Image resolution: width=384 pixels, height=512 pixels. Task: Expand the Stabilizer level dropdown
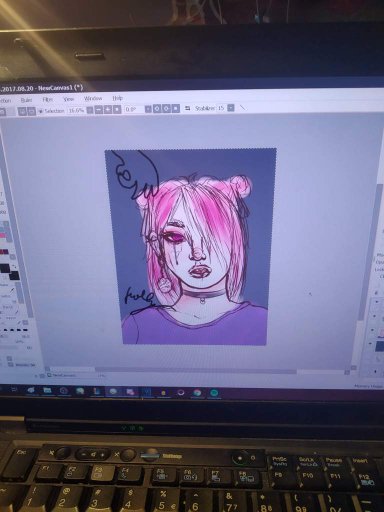click(x=231, y=108)
